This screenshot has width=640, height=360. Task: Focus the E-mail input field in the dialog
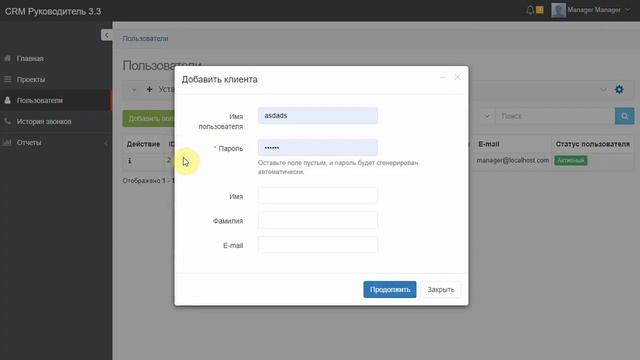pyautogui.click(x=318, y=245)
